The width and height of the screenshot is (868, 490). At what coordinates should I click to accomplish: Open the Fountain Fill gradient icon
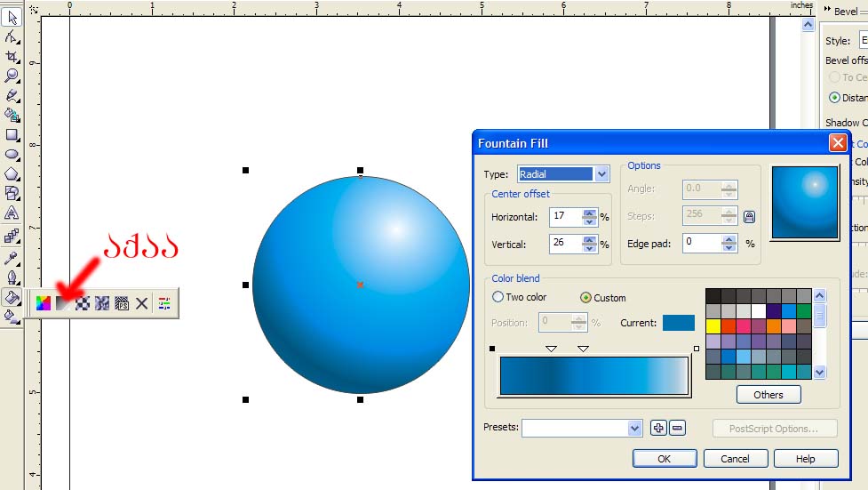(x=63, y=303)
